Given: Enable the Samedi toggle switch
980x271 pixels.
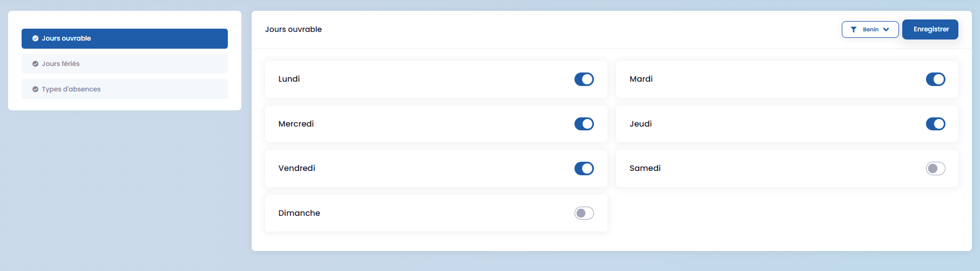Looking at the screenshot, I should (935, 168).
